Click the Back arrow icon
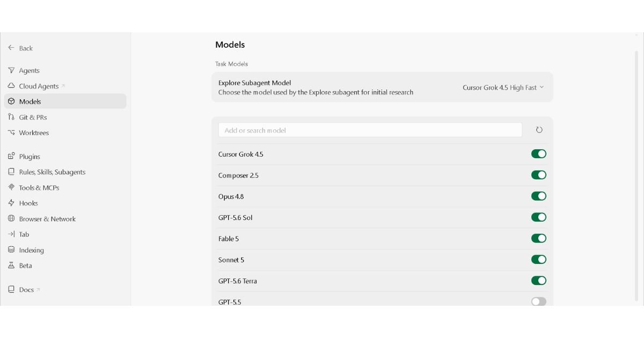Viewport: 644px width, 338px height. [x=11, y=48]
